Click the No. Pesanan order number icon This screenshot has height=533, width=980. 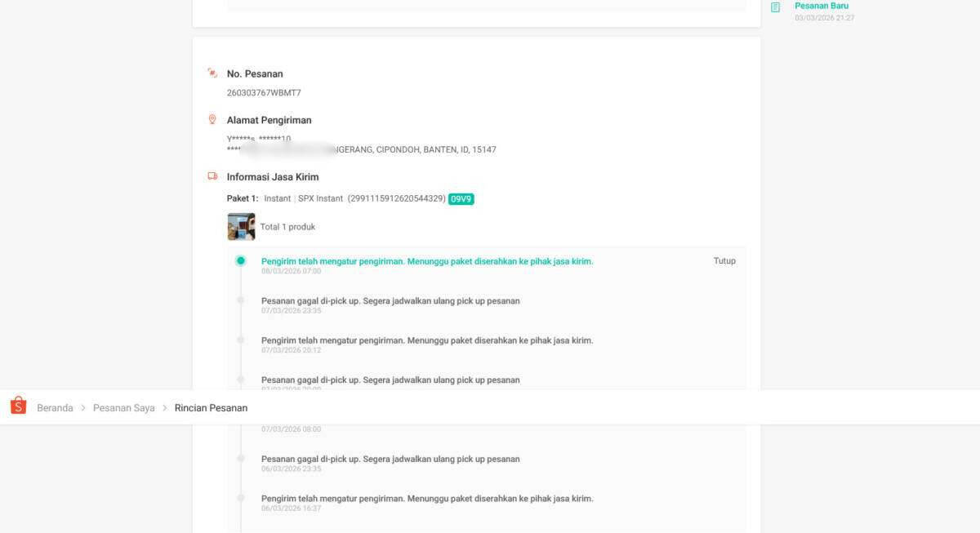212,73
